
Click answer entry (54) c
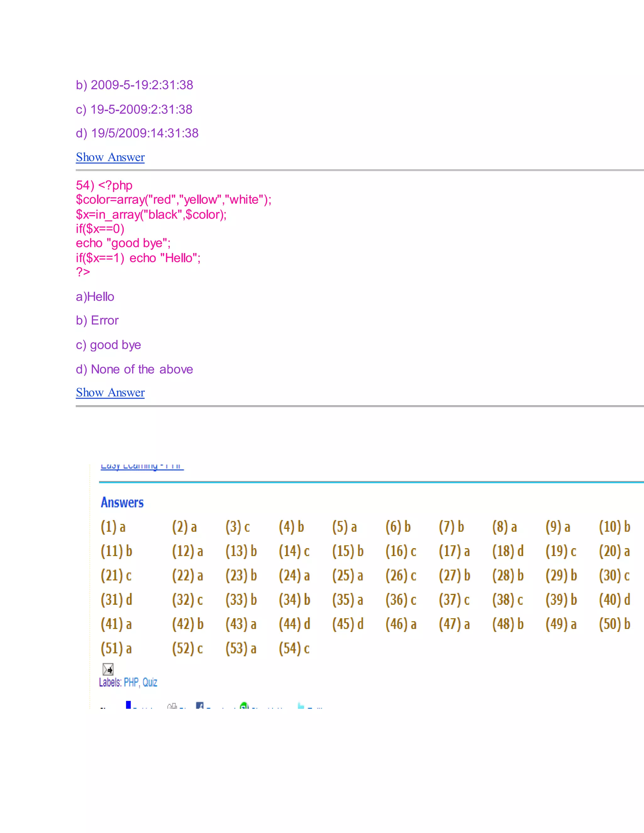[x=294, y=648]
